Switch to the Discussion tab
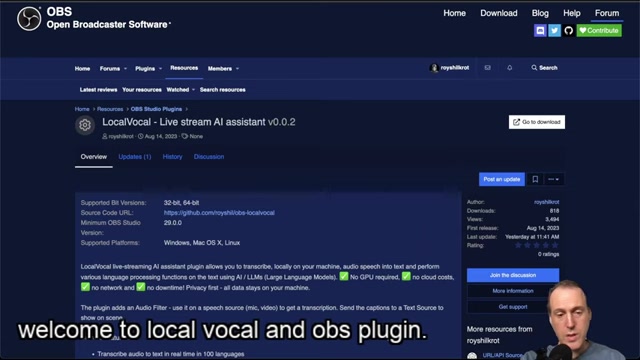The image size is (640, 360). (x=209, y=157)
